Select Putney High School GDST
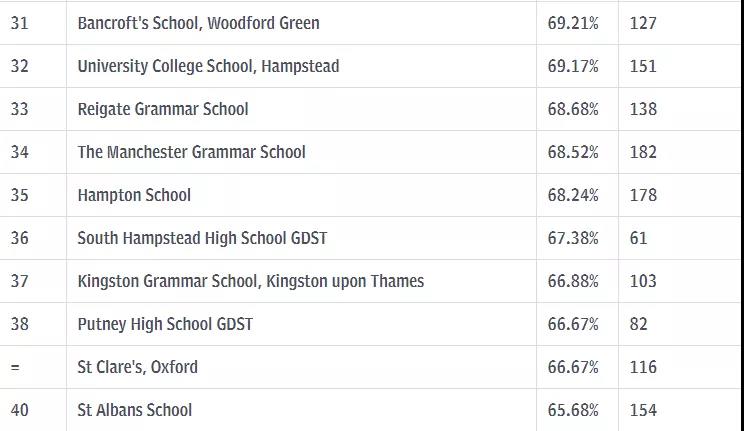 (x=165, y=324)
